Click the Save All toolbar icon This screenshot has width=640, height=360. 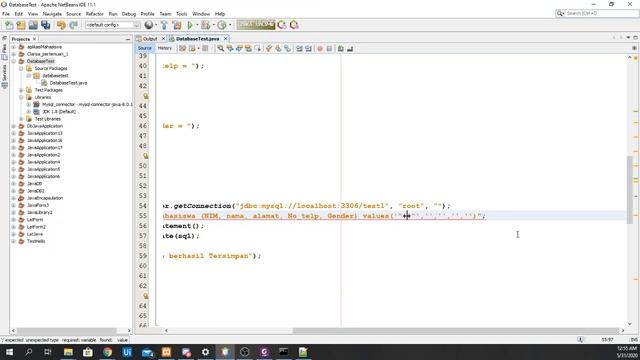[x=45, y=25]
